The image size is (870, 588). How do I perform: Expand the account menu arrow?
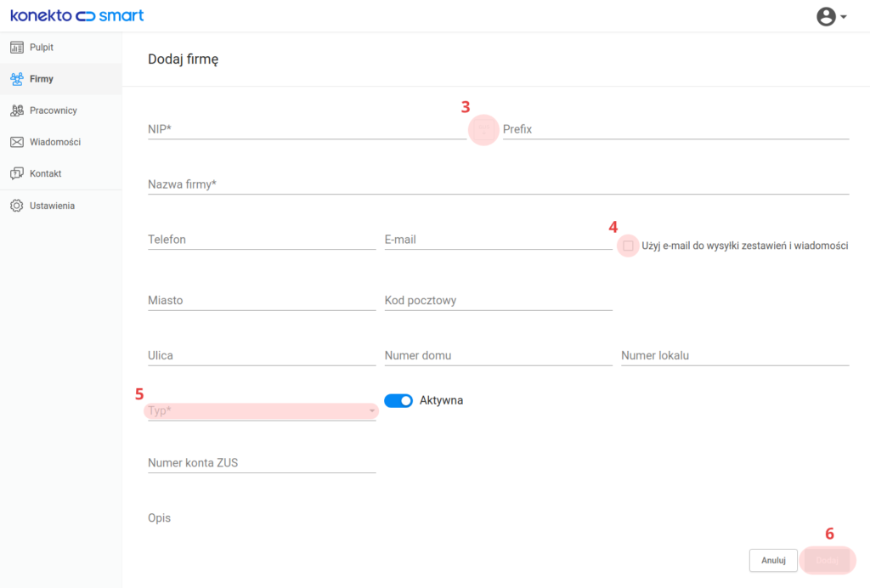point(844,17)
